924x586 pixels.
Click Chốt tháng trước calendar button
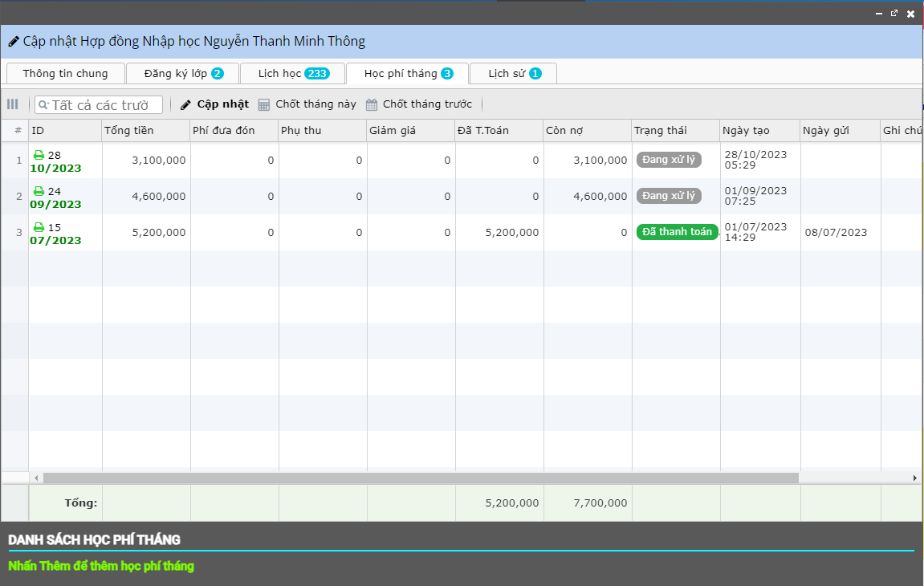[419, 104]
